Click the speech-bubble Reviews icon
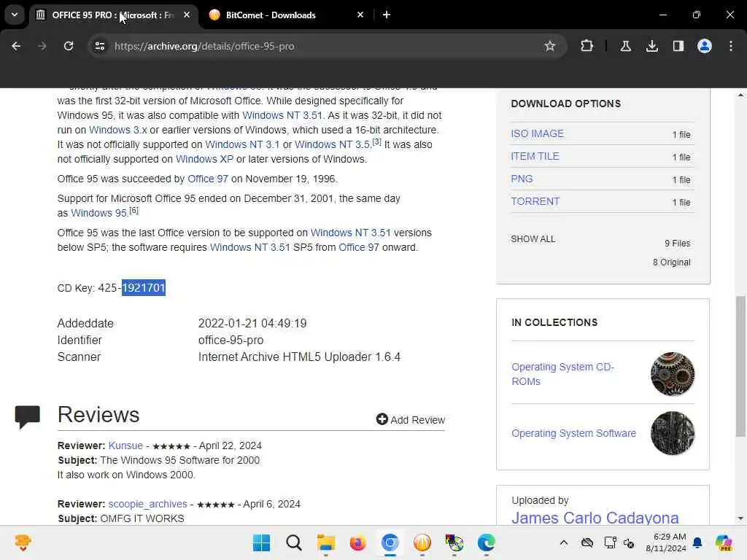The image size is (747, 560). tap(28, 416)
